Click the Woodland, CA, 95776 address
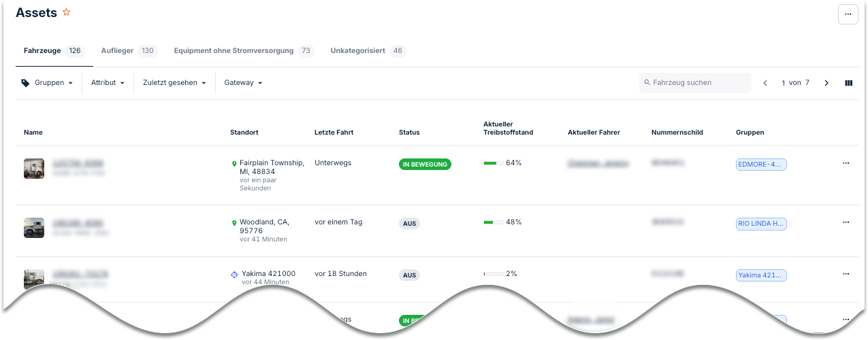This screenshot has width=868, height=340. point(264,226)
